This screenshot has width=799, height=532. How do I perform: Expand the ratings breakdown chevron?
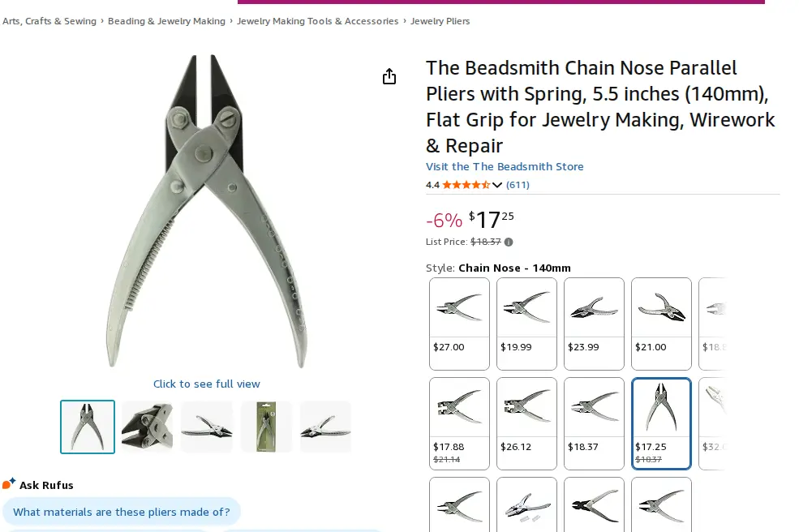coord(497,185)
